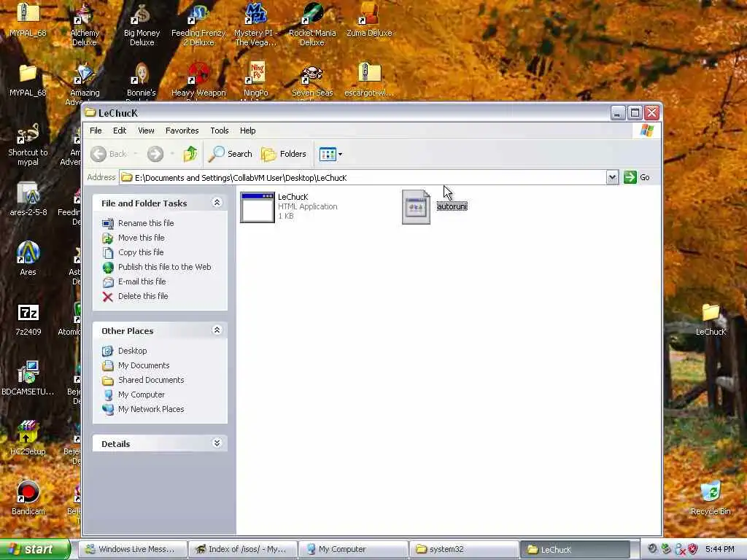This screenshot has width=747, height=560.
Task: Select the BDCAMSETUP installer icon
Action: pos(28,378)
